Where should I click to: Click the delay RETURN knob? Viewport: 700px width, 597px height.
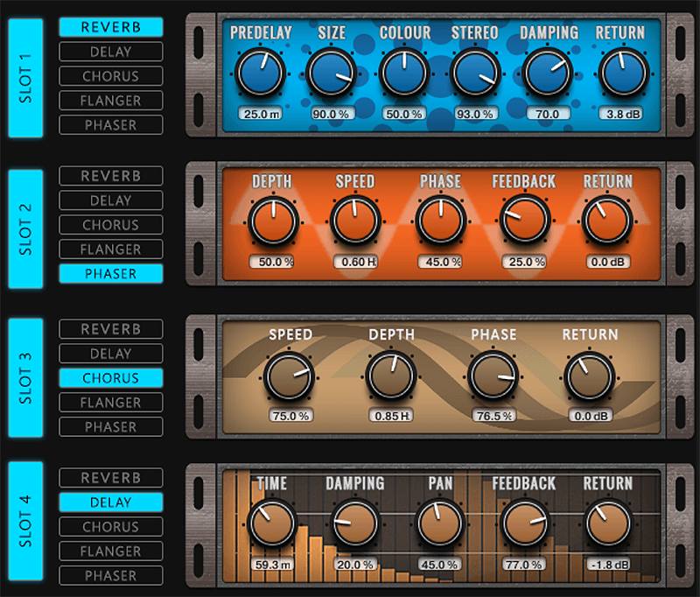coord(608,523)
